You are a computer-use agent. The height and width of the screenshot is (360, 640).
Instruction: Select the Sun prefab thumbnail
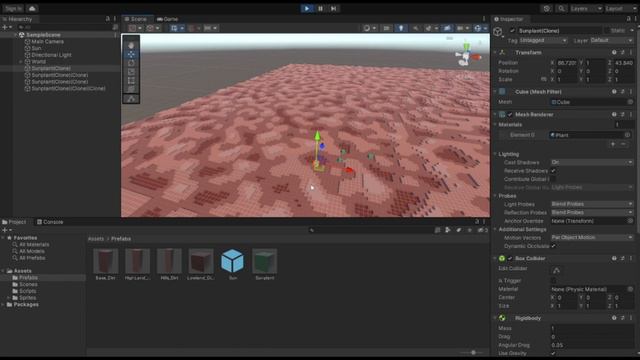point(233,261)
